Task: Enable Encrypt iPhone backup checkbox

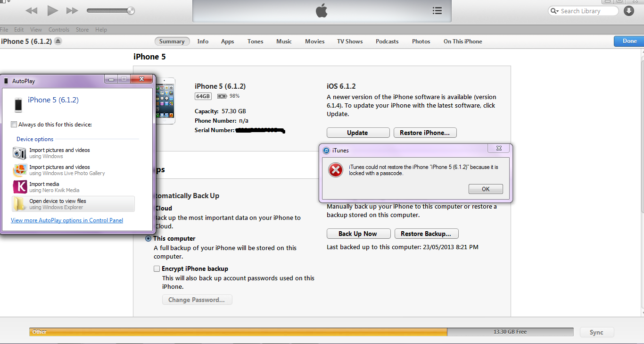Action: coord(157,268)
